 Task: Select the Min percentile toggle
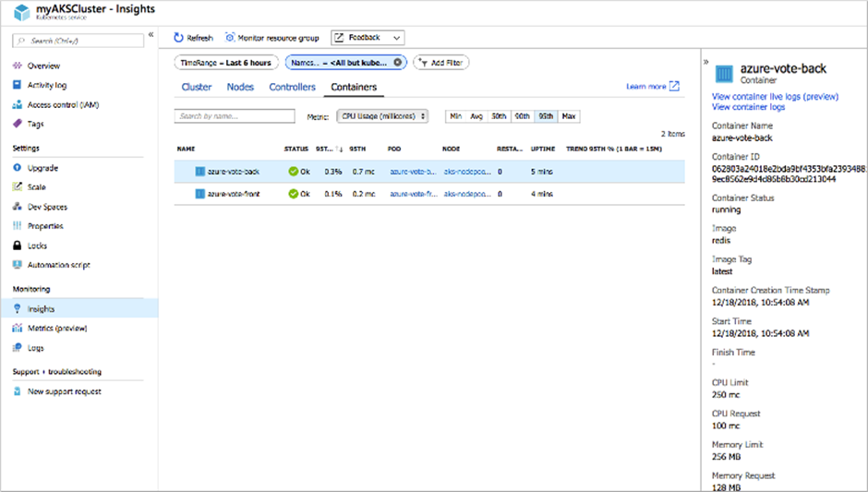pos(456,116)
